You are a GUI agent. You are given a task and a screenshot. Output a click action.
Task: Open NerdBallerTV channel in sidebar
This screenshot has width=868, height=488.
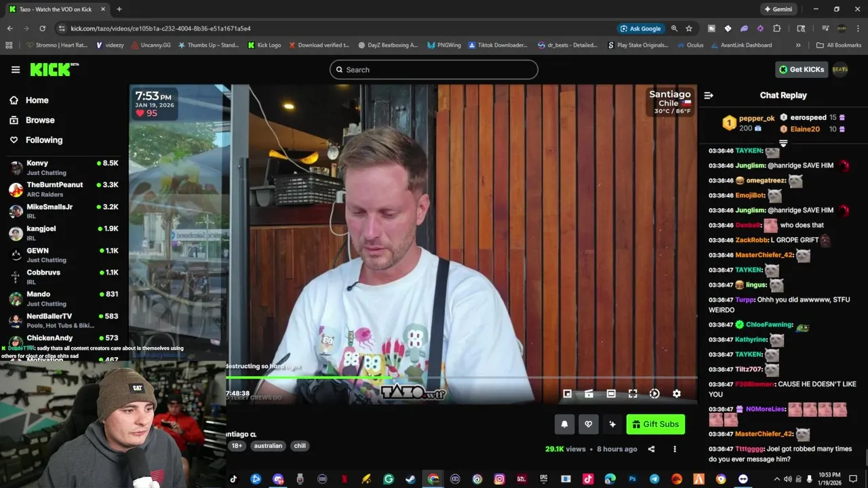64,320
